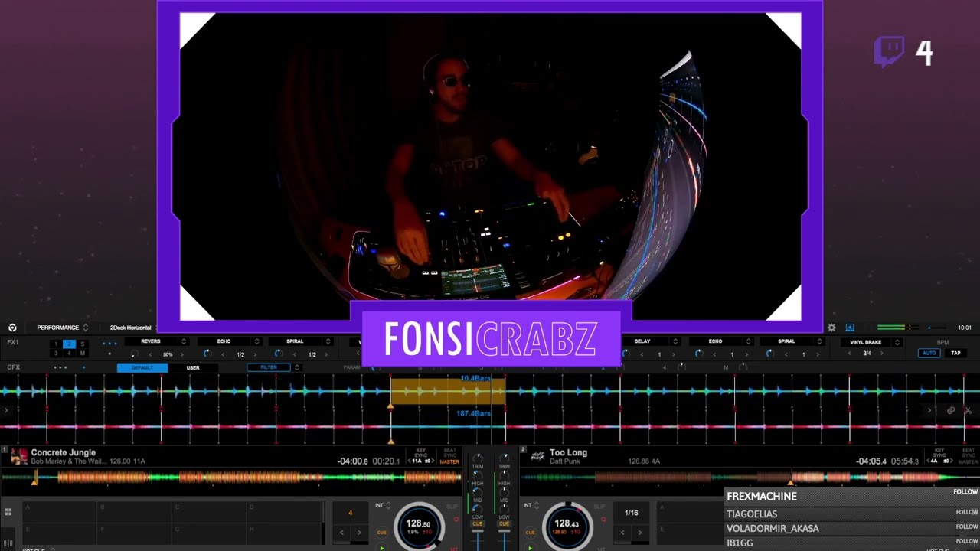Click the Too Long track title

(x=568, y=453)
